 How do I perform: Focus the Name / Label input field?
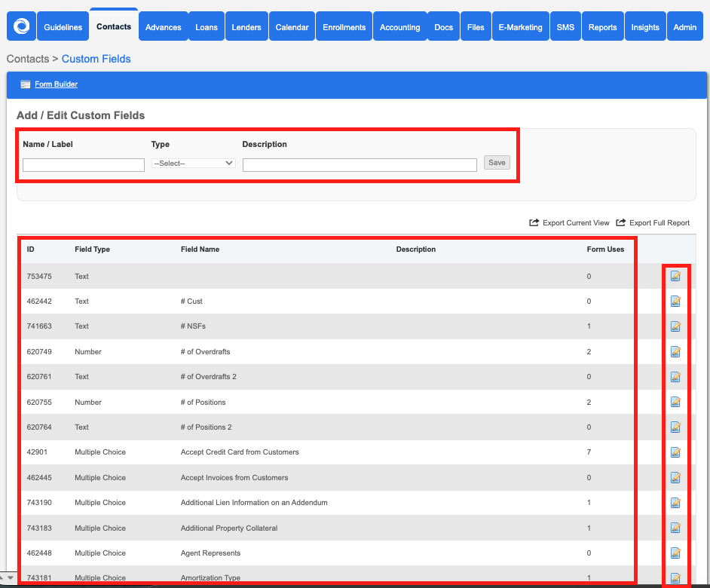[84, 165]
